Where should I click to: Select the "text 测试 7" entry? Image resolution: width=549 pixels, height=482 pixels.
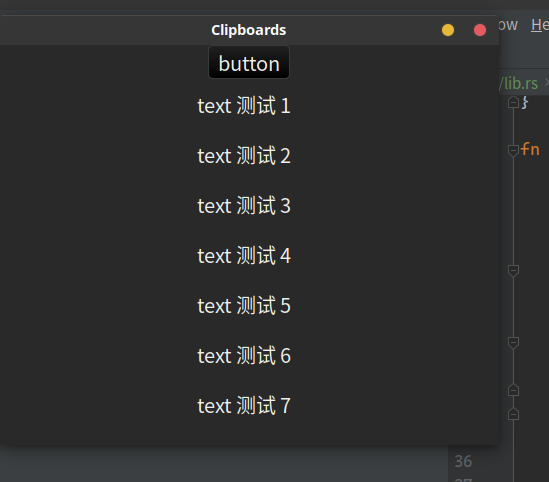[x=244, y=406]
